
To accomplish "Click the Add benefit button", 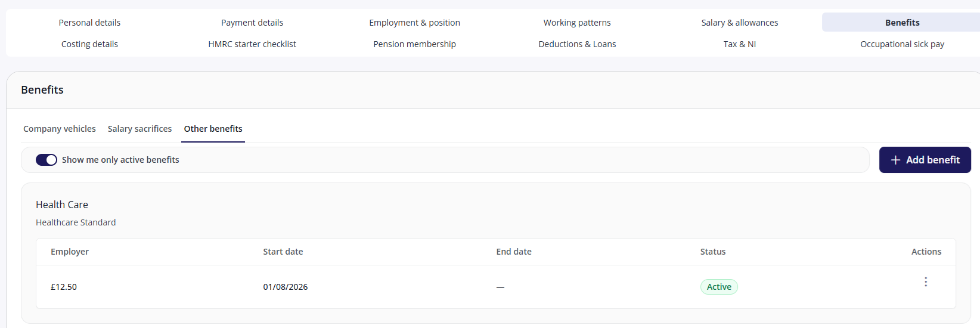I will [925, 160].
